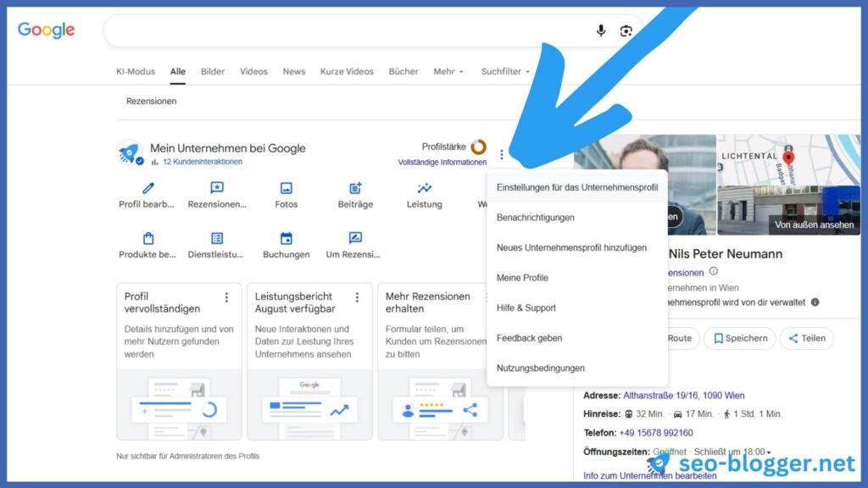
Task: Open options on Leistungsbericht August card
Action: [x=357, y=297]
